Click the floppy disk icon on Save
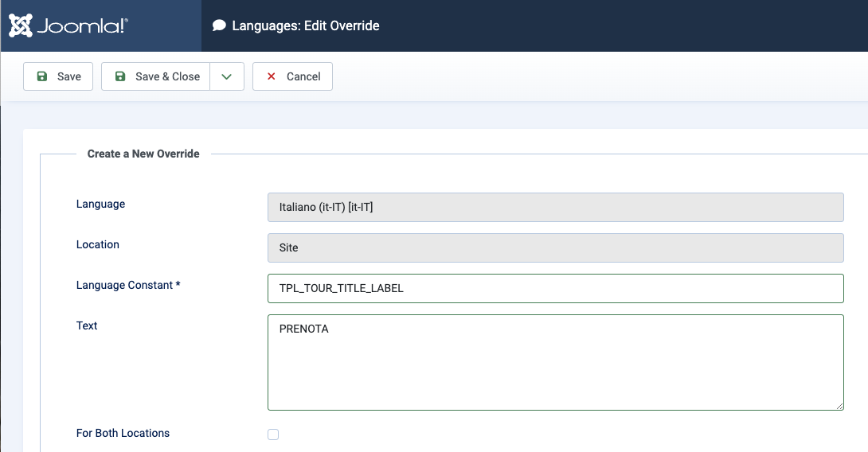The height and width of the screenshot is (452, 868). tap(42, 76)
